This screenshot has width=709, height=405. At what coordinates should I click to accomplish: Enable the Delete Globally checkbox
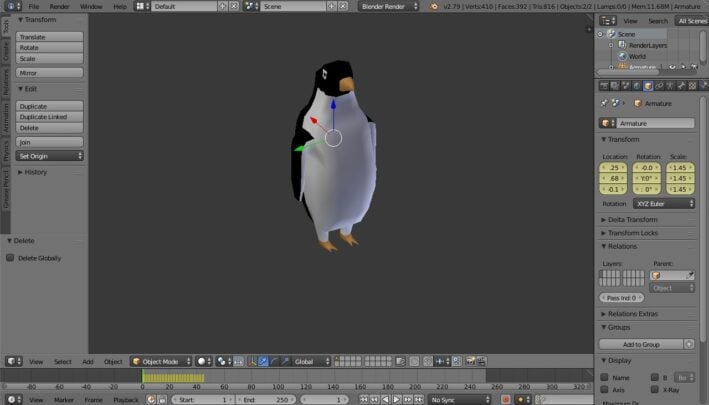coord(11,258)
